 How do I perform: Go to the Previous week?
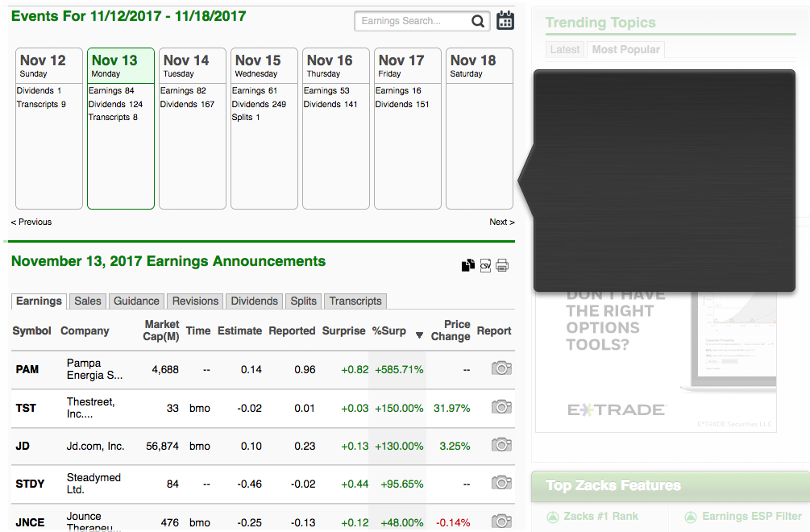(x=31, y=222)
